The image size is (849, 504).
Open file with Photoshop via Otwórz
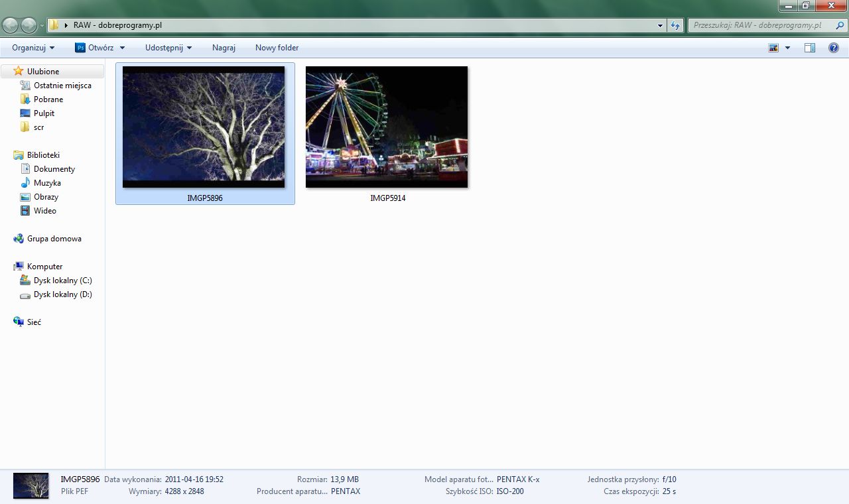(x=95, y=48)
